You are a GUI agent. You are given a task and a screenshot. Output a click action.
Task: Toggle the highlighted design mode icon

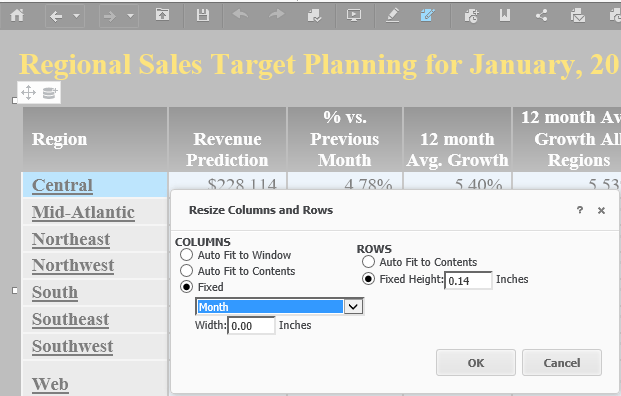click(427, 15)
